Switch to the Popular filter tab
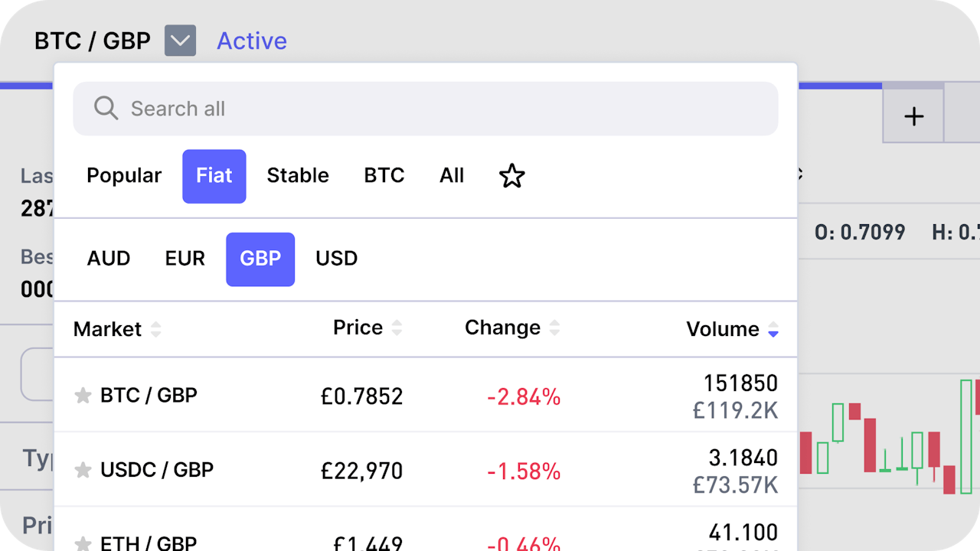 [x=124, y=176]
